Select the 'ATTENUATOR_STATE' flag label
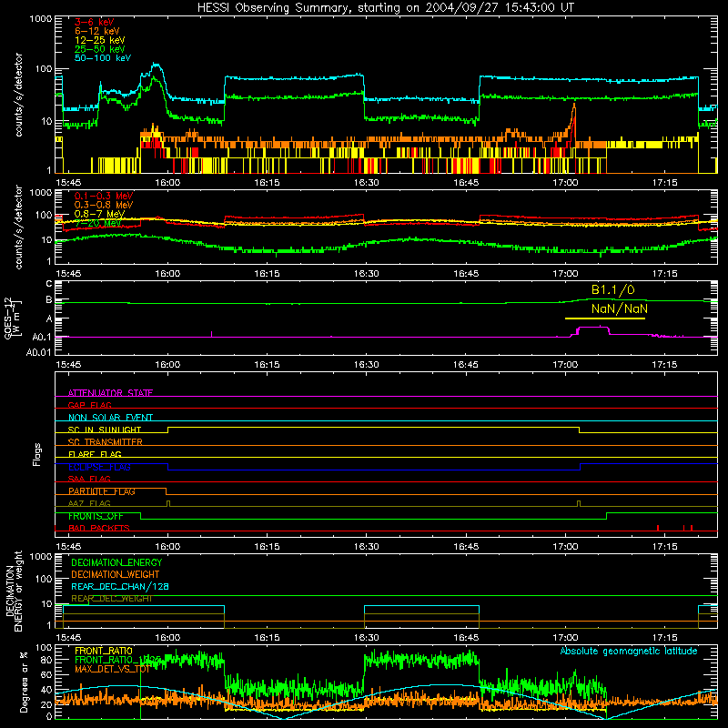The image size is (728, 728). [110, 393]
